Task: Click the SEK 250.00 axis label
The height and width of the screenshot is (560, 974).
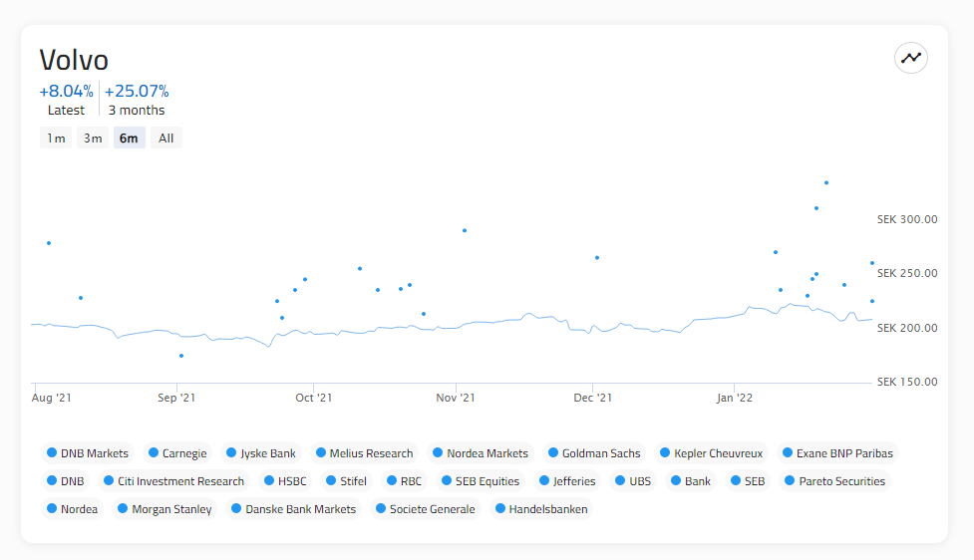Action: click(907, 273)
